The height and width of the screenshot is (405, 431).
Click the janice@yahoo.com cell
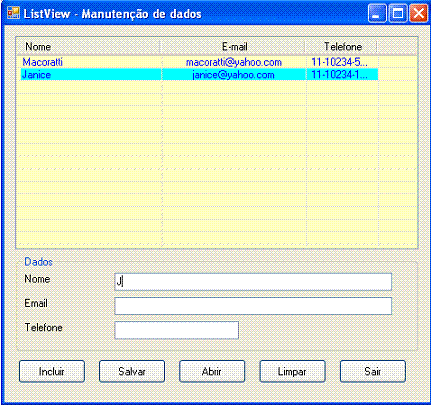234,75
